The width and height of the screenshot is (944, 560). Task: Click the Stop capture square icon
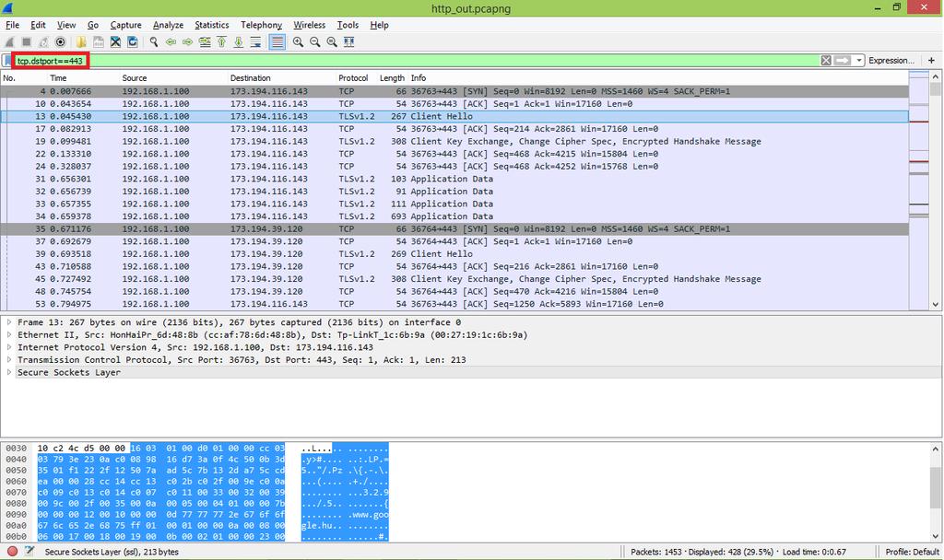click(27, 42)
